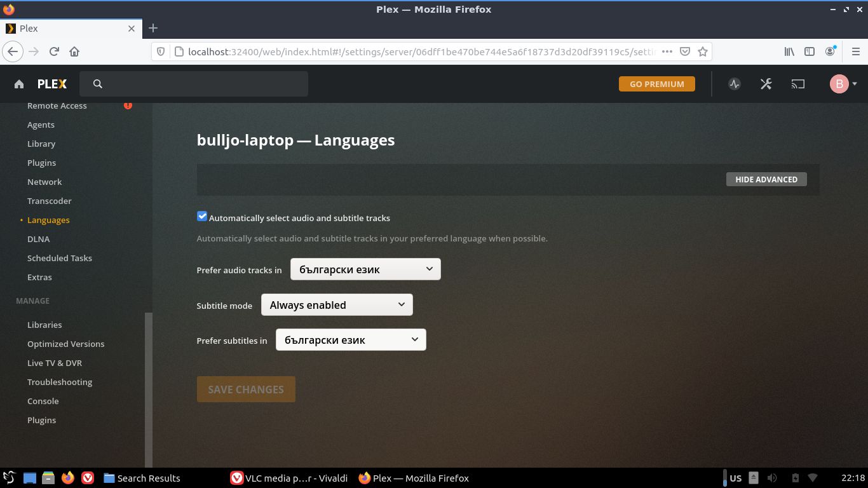Open Extras settings
The image size is (868, 488).
(x=39, y=277)
